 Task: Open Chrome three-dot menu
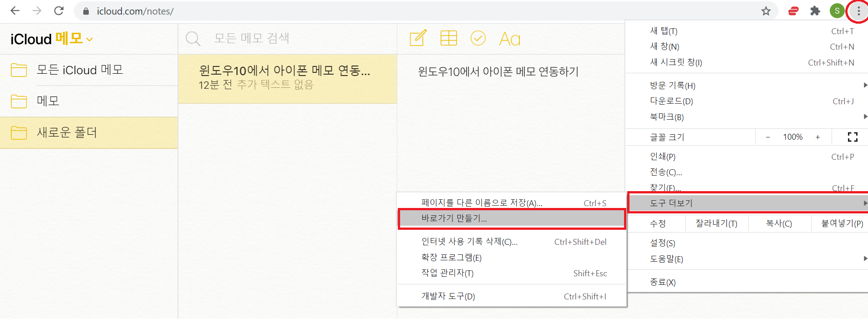pos(858,11)
